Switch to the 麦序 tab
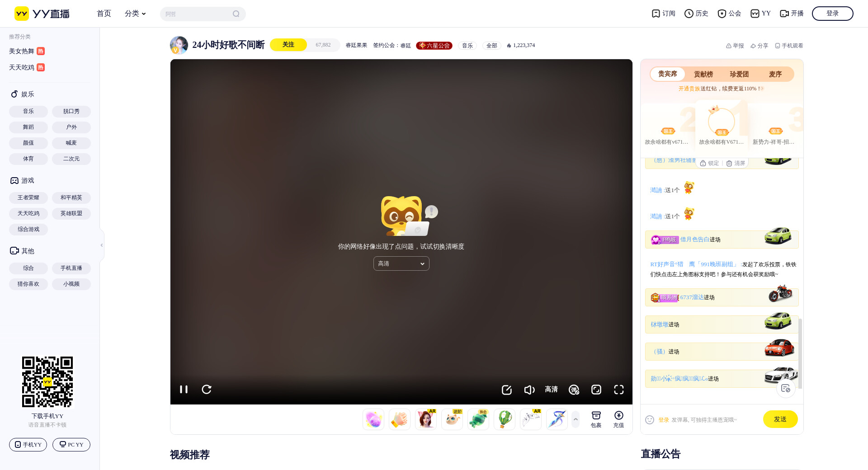 [x=775, y=74]
